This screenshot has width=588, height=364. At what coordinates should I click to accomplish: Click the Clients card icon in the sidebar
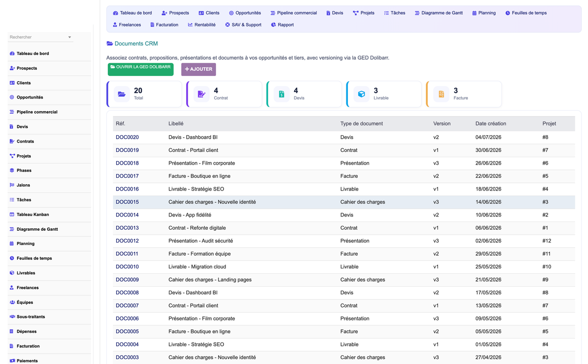pyautogui.click(x=12, y=83)
